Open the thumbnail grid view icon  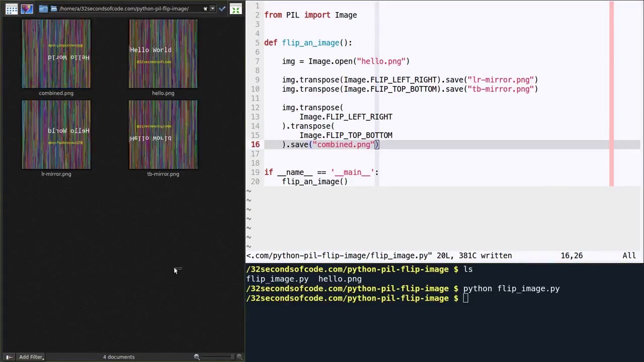point(12,9)
